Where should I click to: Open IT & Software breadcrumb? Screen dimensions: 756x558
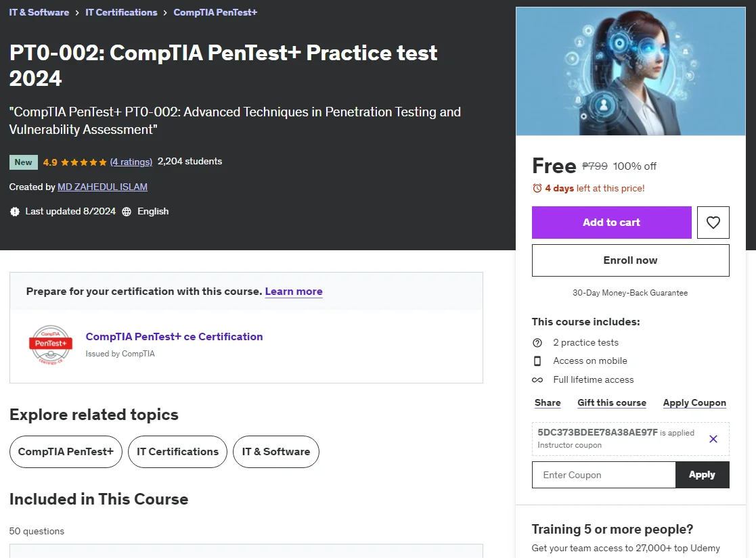click(39, 13)
